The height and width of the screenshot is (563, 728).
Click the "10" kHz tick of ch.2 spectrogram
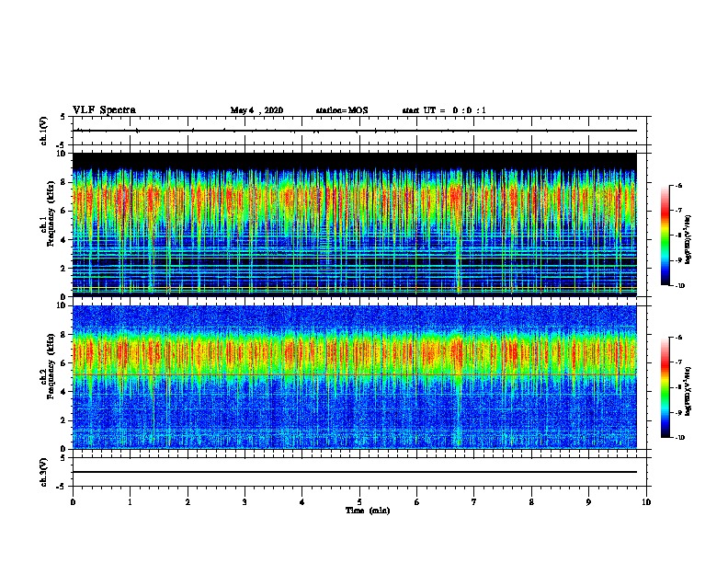click(62, 305)
